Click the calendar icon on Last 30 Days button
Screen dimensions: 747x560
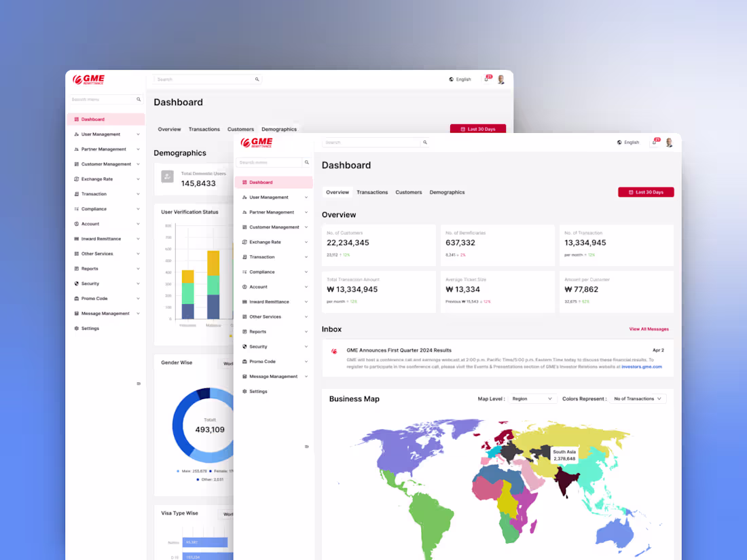pos(630,192)
